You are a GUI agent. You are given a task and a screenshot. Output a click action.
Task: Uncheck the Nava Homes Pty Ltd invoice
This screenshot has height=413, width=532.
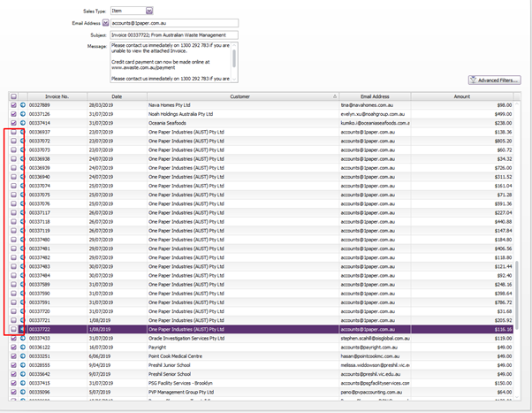13,105
